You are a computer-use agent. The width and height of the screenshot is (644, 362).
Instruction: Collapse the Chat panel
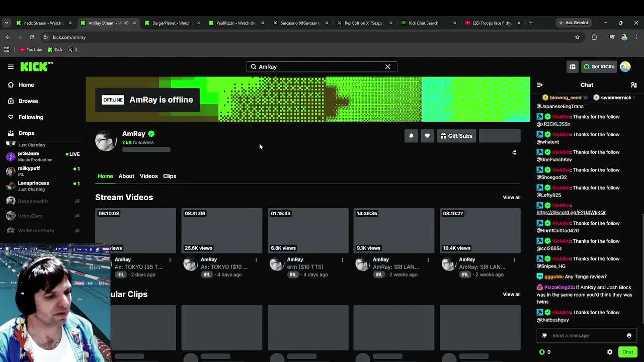coord(540,85)
